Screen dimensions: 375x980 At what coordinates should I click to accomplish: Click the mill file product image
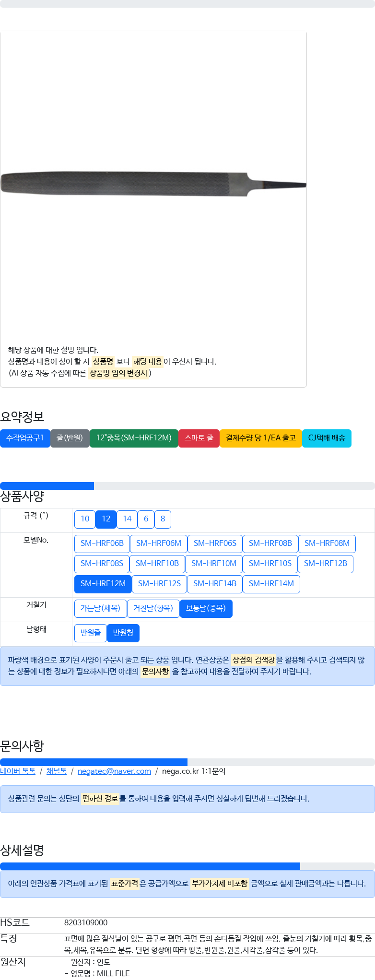pos(153,185)
